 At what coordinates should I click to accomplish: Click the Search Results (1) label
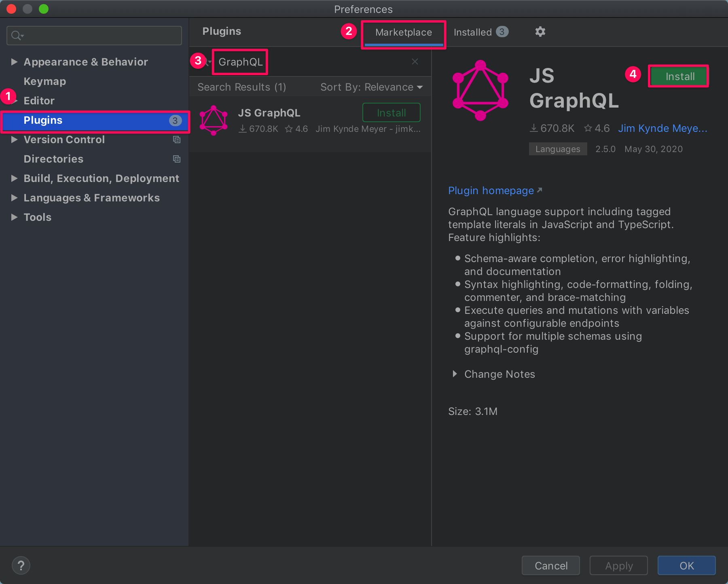[x=242, y=87]
